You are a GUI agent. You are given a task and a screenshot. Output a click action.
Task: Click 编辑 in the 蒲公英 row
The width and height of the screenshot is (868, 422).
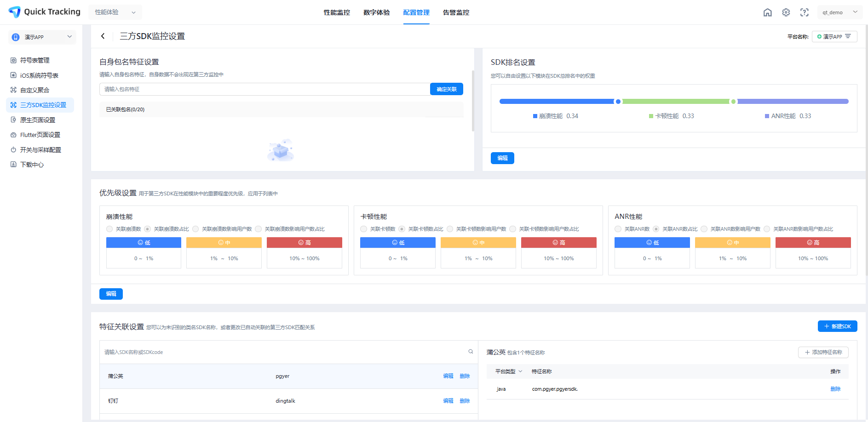point(448,376)
